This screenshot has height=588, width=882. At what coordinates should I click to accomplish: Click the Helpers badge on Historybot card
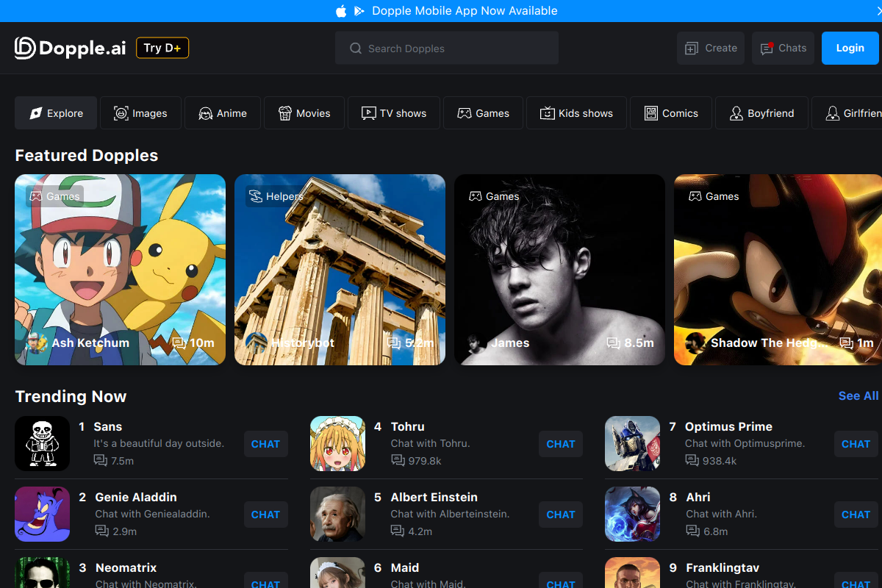pos(275,196)
